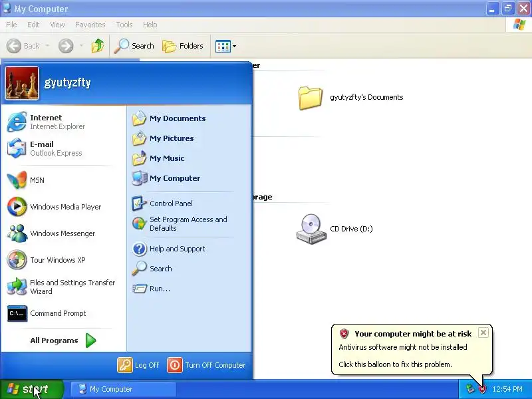Screen dimensions: 532x399
Task: Open the Back history dropdown arrow
Action: pos(47,46)
